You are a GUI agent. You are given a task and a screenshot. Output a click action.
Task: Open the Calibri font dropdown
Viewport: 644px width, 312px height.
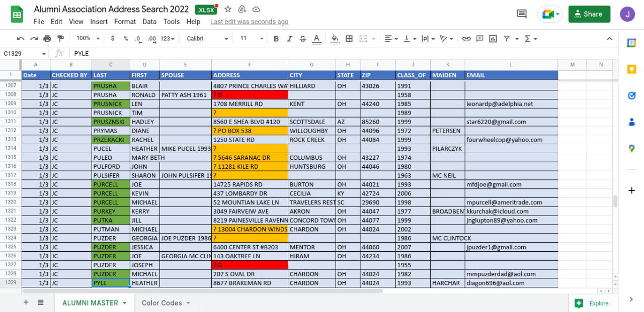(207, 39)
